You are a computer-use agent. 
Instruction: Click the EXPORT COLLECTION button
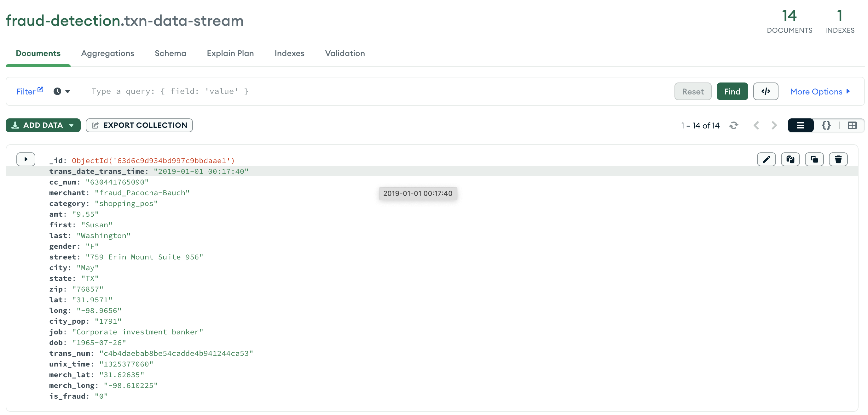click(139, 125)
